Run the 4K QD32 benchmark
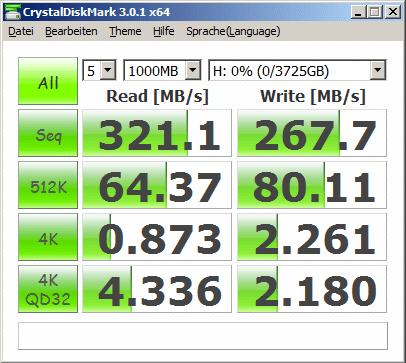This screenshot has width=406, height=363. coord(48,289)
